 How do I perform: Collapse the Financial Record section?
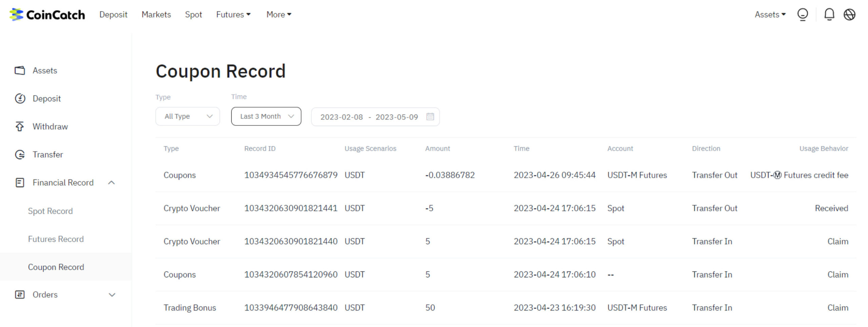[111, 183]
